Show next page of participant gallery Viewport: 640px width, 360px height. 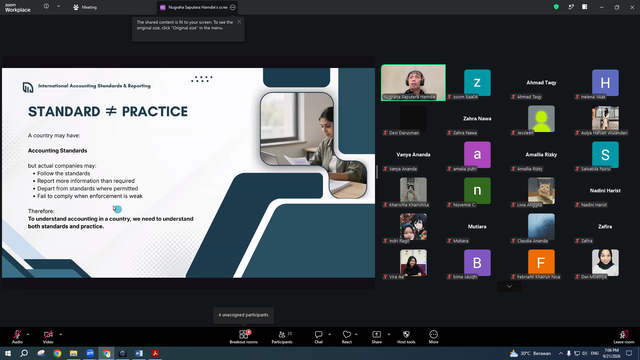(509, 286)
